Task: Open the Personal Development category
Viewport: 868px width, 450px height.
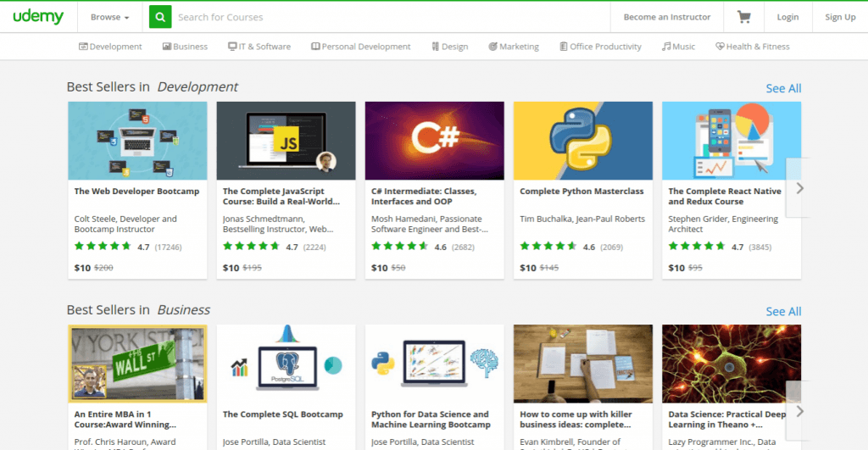Action: [361, 47]
